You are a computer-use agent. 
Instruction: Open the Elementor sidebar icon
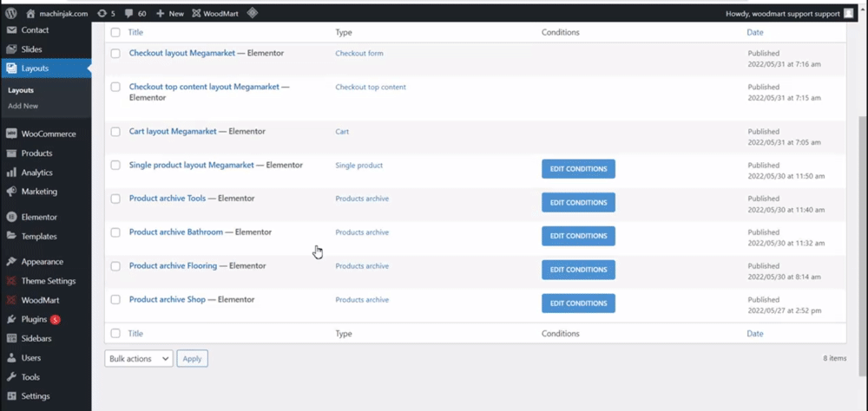click(x=11, y=217)
